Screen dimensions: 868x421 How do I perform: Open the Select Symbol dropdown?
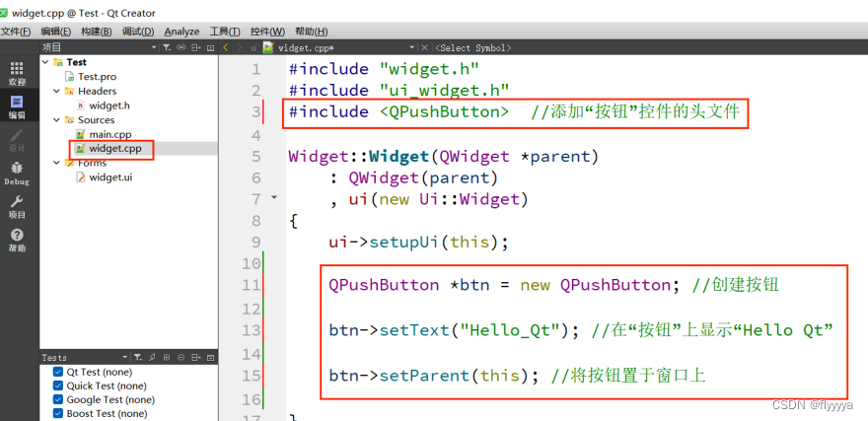[473, 48]
